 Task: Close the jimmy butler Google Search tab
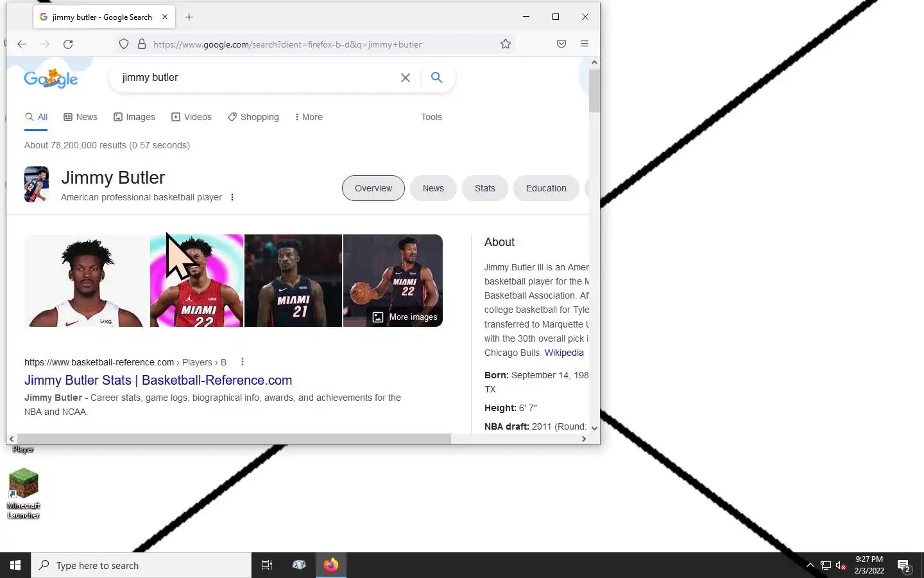(165, 17)
